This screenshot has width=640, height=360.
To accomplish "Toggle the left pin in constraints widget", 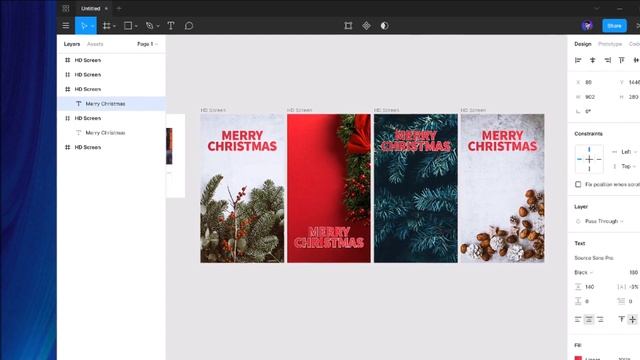I will click(580, 159).
